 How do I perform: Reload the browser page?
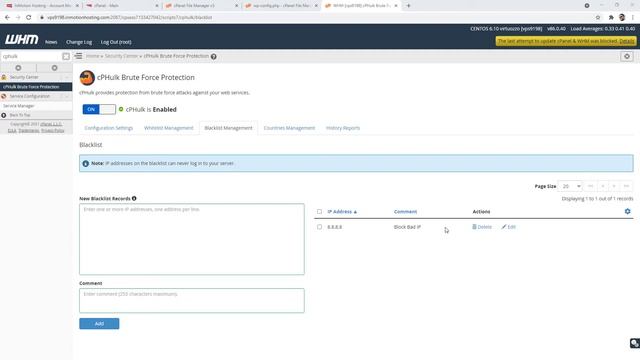point(29,18)
